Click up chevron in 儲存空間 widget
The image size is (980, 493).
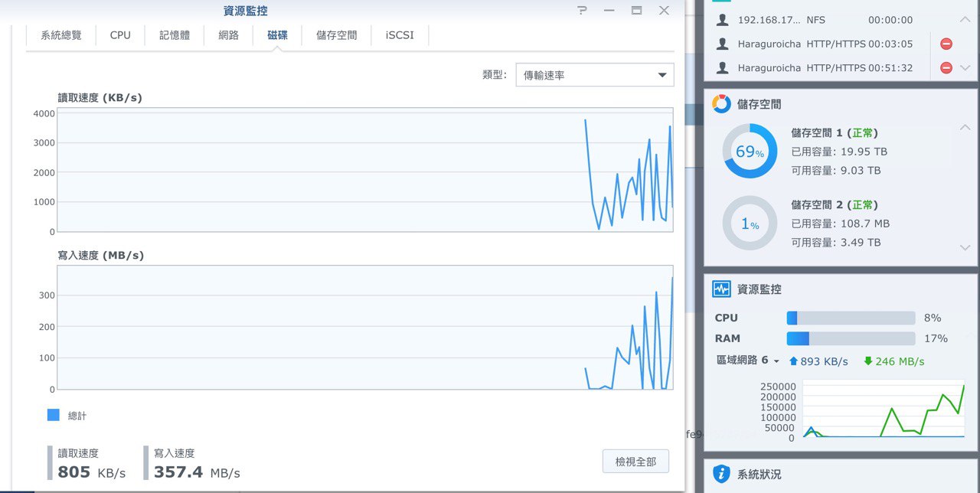[x=964, y=127]
